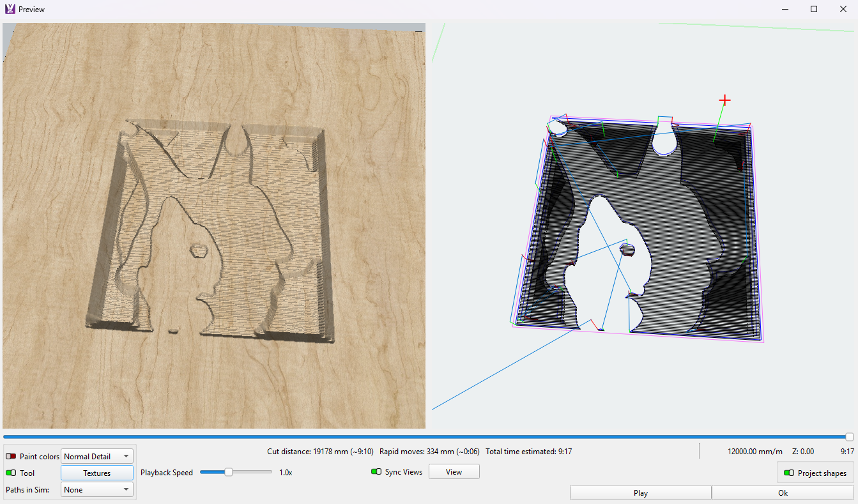
Task: Click the Play button
Action: tap(641, 493)
